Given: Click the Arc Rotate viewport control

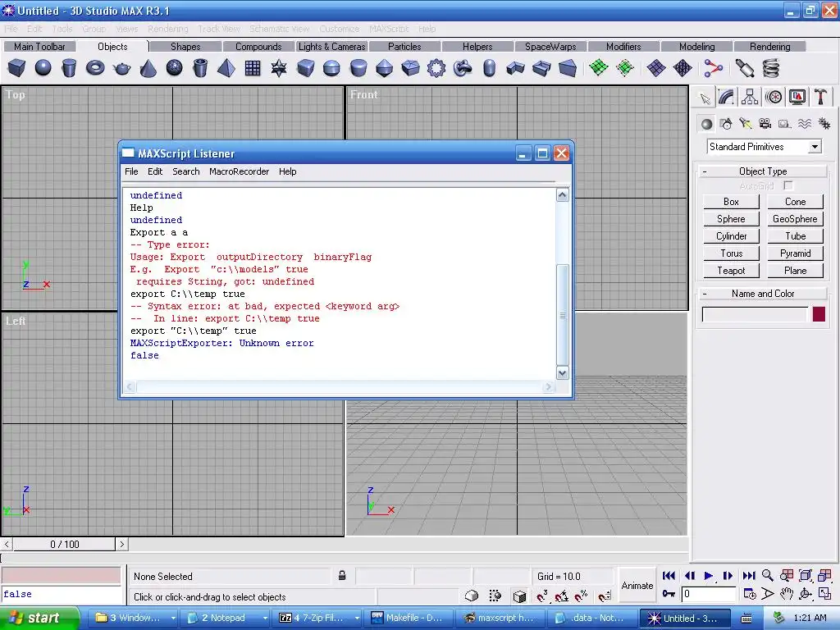Looking at the screenshot, I should 806,594.
